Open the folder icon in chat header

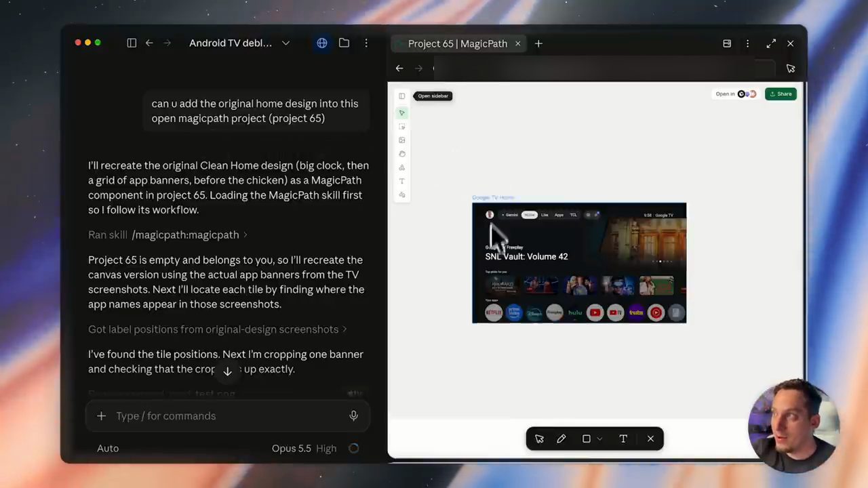pos(344,43)
